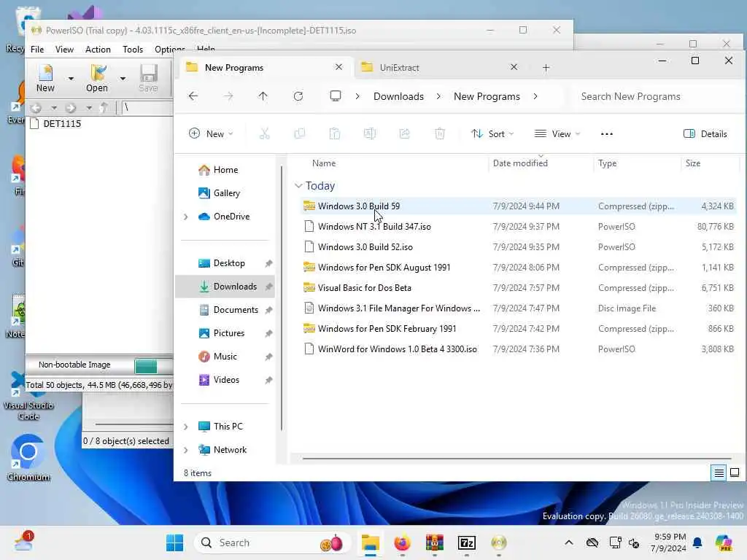Sort by the Size column header
This screenshot has width=747, height=560.
pos(693,163)
